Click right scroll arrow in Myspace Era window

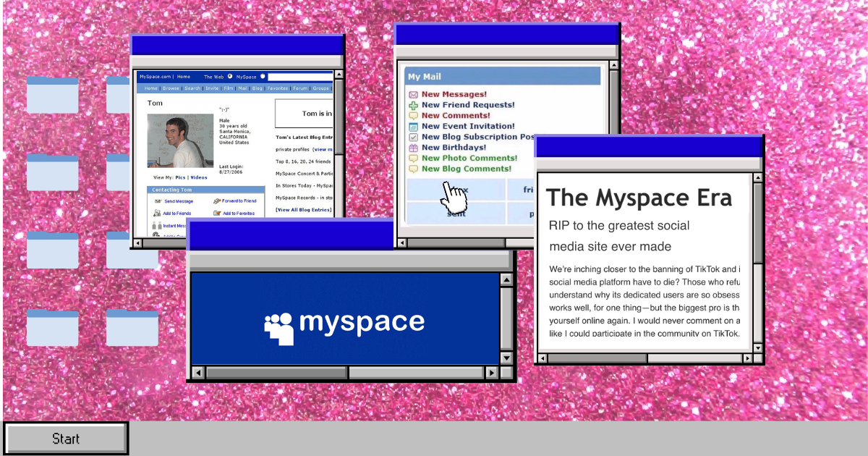[x=747, y=358]
